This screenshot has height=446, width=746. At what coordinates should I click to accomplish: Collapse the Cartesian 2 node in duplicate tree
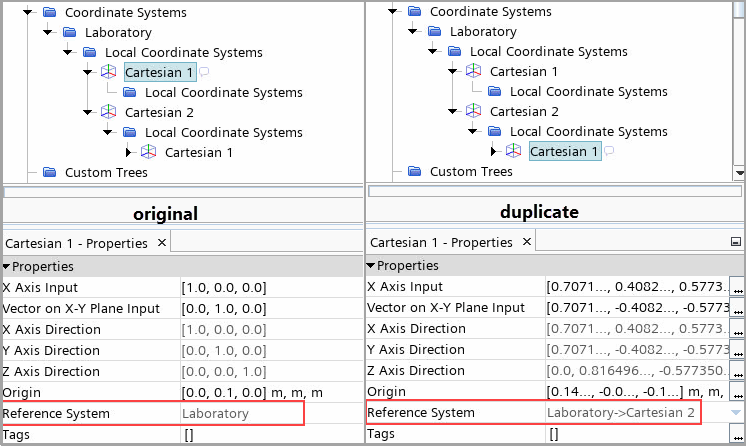[453, 112]
